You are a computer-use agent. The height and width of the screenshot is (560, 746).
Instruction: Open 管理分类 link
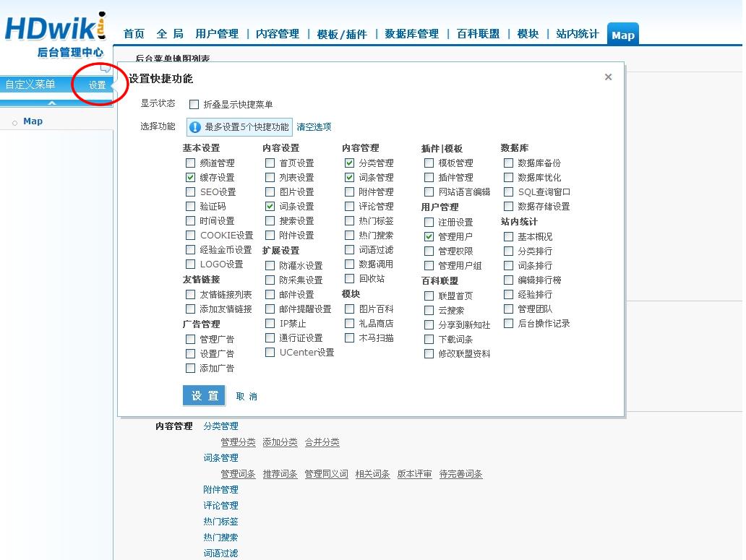pos(238,442)
